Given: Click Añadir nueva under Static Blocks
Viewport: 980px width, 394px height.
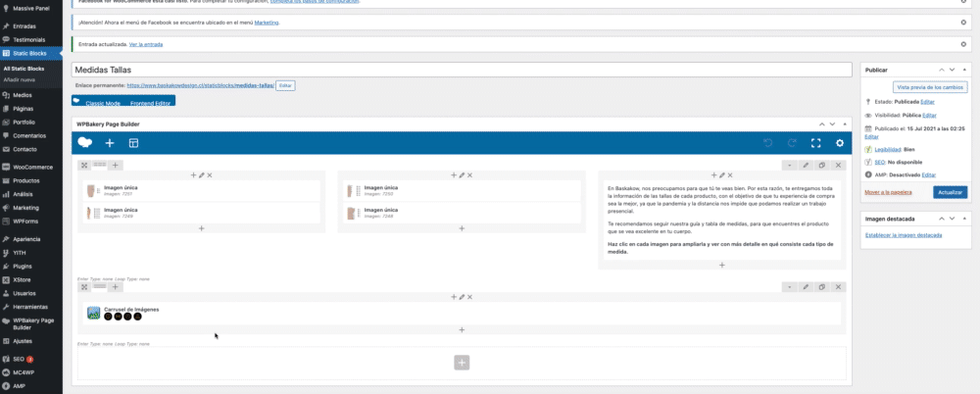Looking at the screenshot, I should [20, 80].
